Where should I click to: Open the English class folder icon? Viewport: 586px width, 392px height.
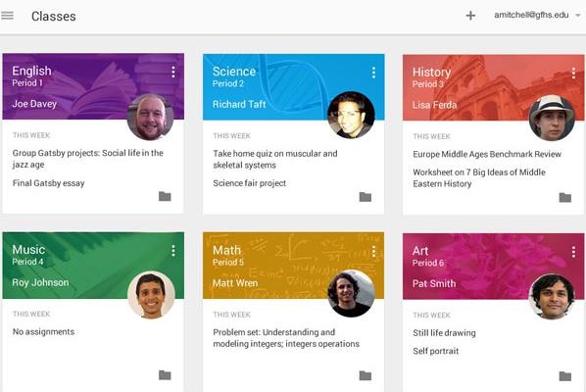pyautogui.click(x=165, y=196)
